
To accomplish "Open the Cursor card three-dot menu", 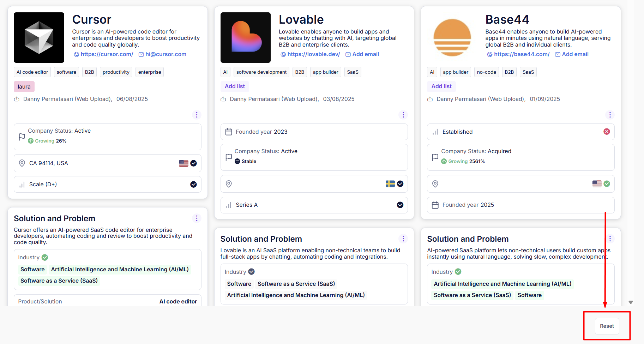I will (197, 115).
